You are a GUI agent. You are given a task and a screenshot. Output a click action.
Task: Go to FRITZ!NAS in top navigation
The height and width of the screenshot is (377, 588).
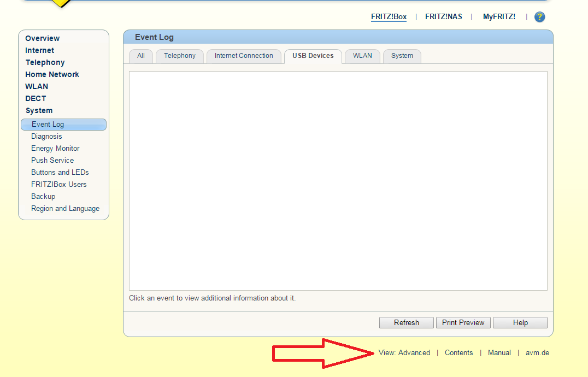tap(443, 17)
